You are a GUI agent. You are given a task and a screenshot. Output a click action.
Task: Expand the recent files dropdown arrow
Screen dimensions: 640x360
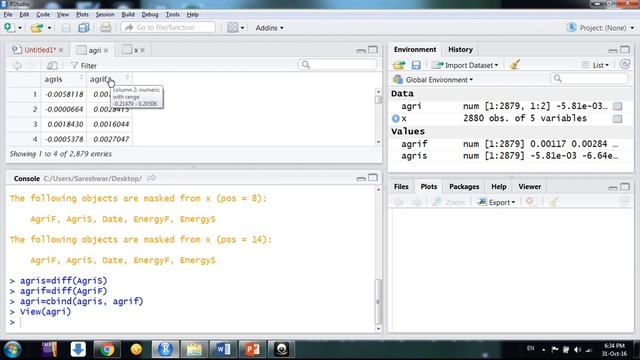[x=49, y=28]
